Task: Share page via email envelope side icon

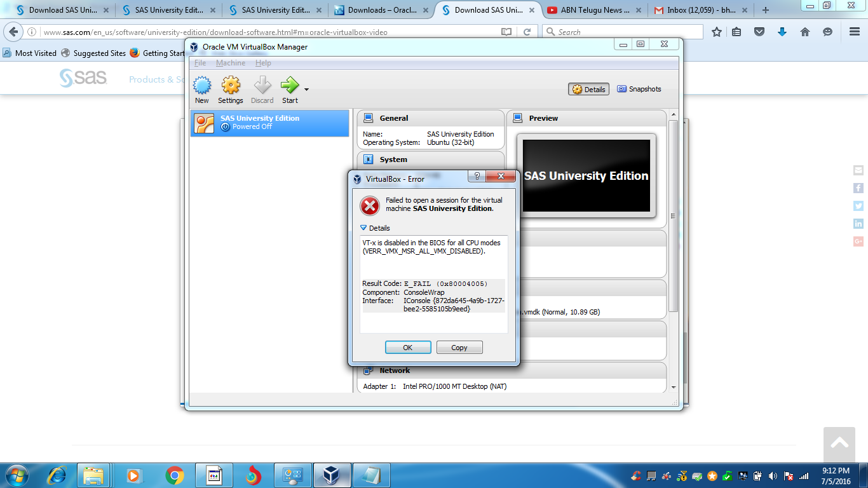Action: (x=858, y=170)
